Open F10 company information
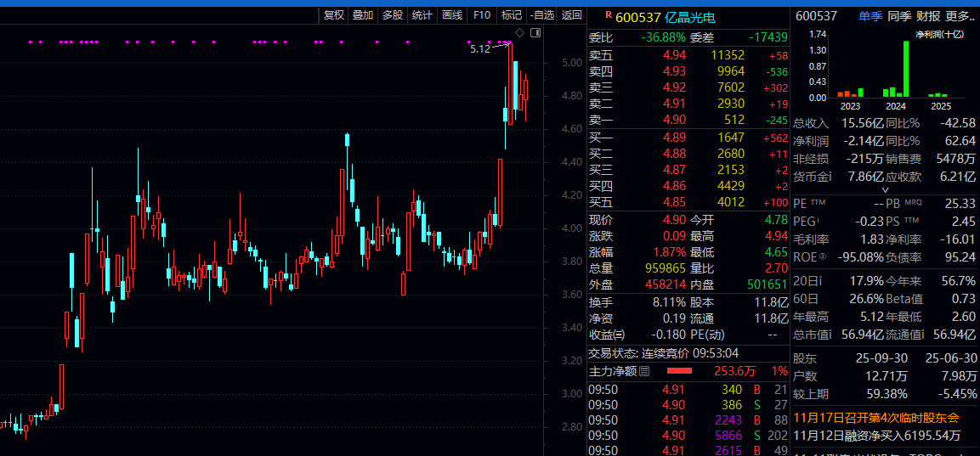Viewport: 980px width, 456px height. point(482,15)
